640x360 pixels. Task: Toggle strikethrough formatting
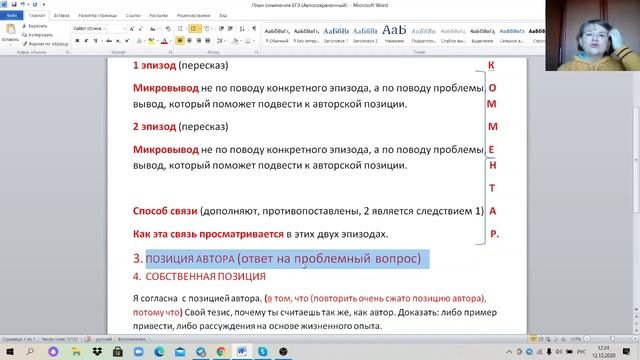[x=109, y=41]
